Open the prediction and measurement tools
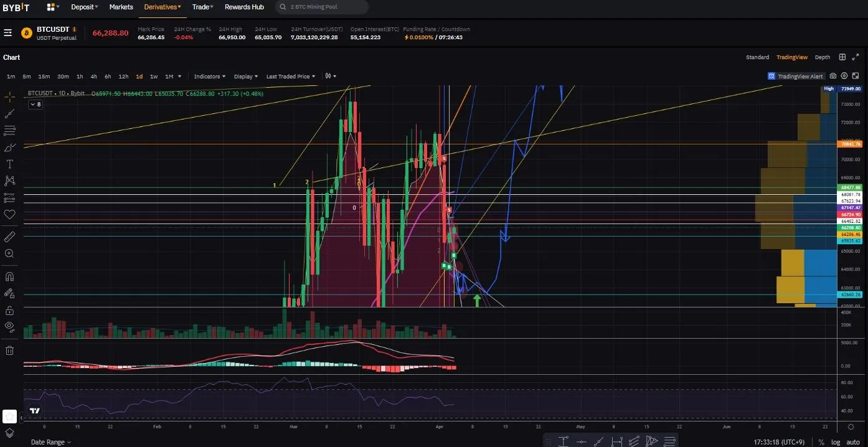Viewport: 868px width, 447px height. 10,197
